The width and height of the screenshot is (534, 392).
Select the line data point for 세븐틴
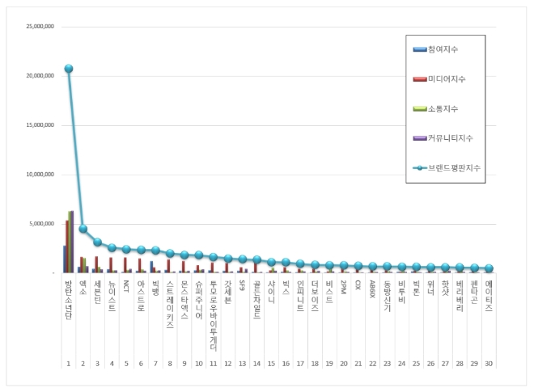(x=97, y=242)
